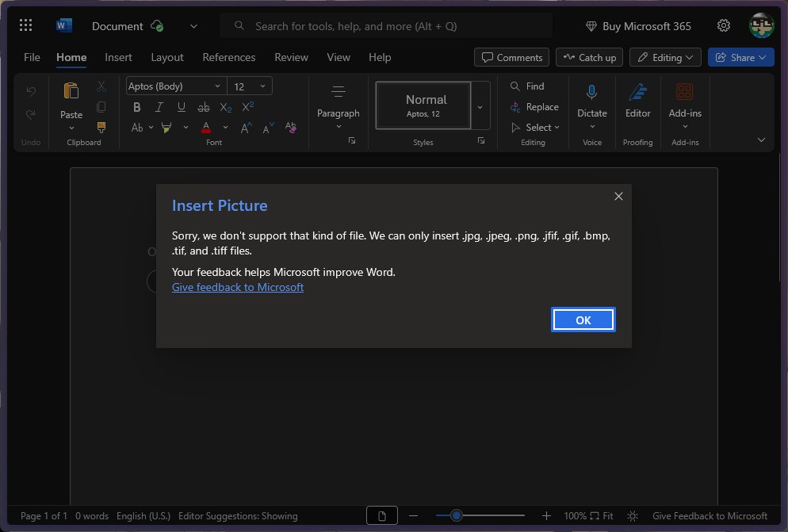This screenshot has height=532, width=788.
Task: Close the Insert Picture dialog
Action: tap(618, 196)
